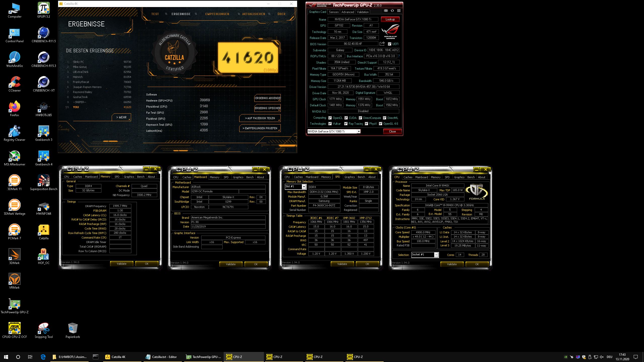
Task: Click Validate in CPU-Z Memory window
Action: pos(122,264)
